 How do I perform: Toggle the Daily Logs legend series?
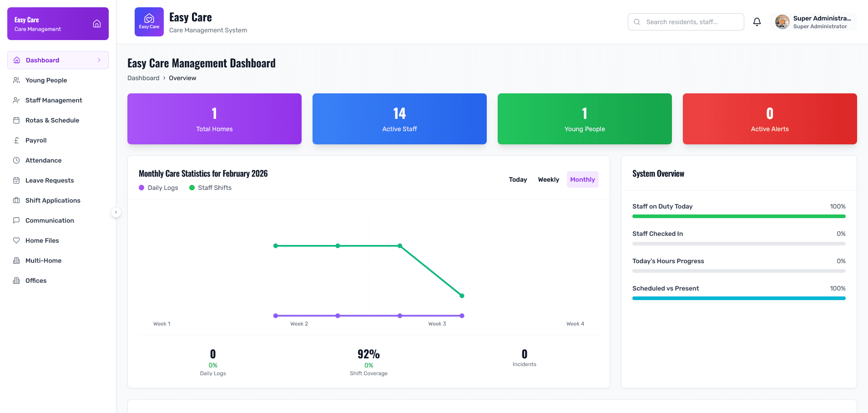click(158, 188)
